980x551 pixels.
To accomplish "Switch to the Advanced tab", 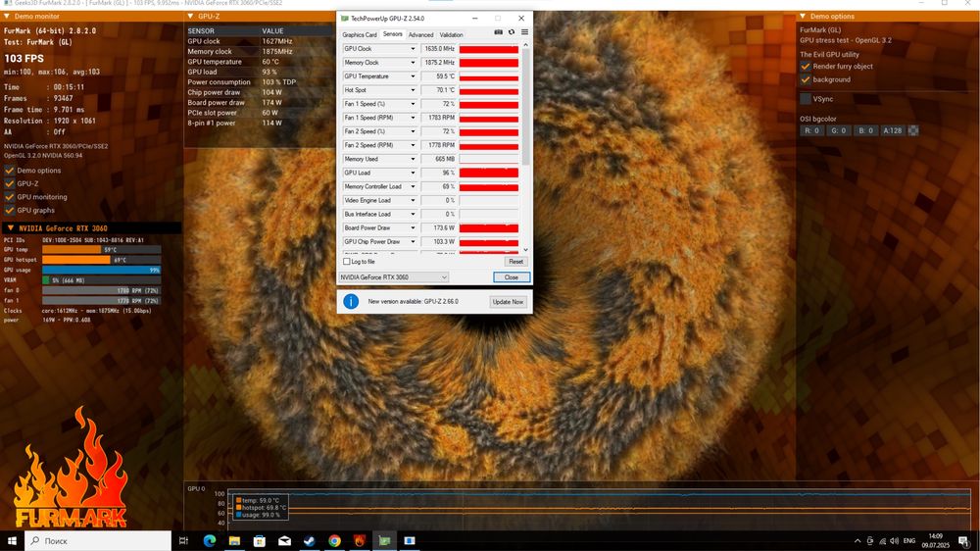I will coord(420,35).
